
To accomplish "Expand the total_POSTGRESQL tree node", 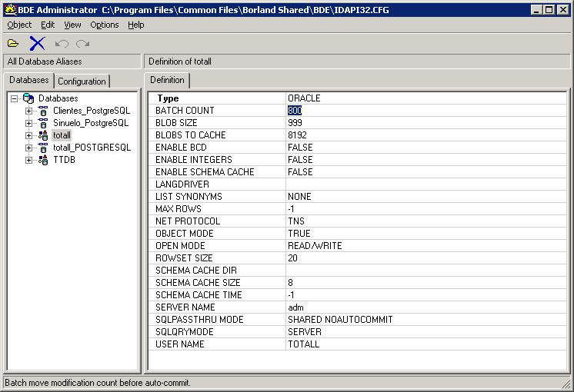I will click(x=29, y=148).
